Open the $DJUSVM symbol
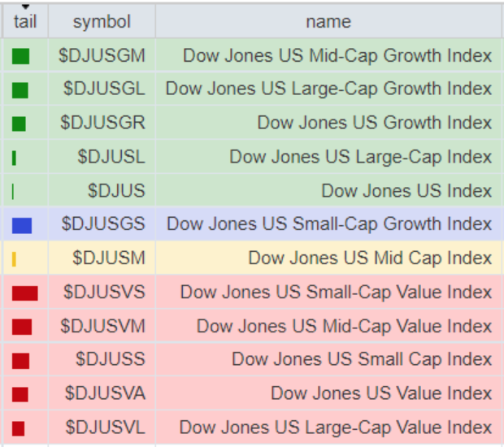This screenshot has height=447, width=504. point(102,327)
